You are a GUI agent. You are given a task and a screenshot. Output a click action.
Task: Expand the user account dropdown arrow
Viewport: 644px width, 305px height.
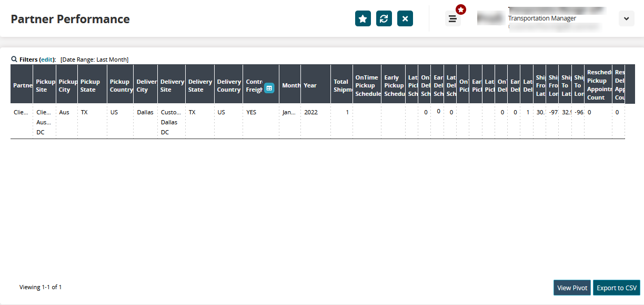click(x=626, y=18)
